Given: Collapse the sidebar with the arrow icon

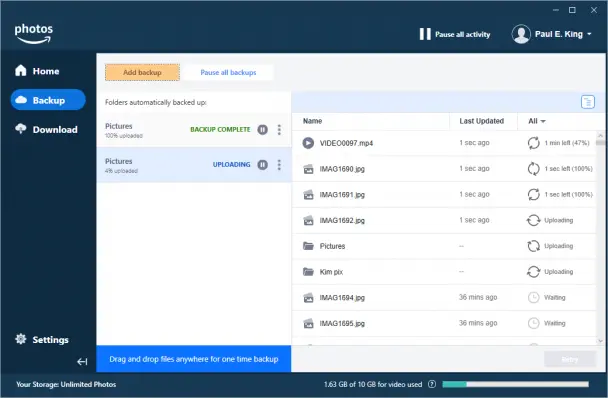Looking at the screenshot, I should 82,362.
